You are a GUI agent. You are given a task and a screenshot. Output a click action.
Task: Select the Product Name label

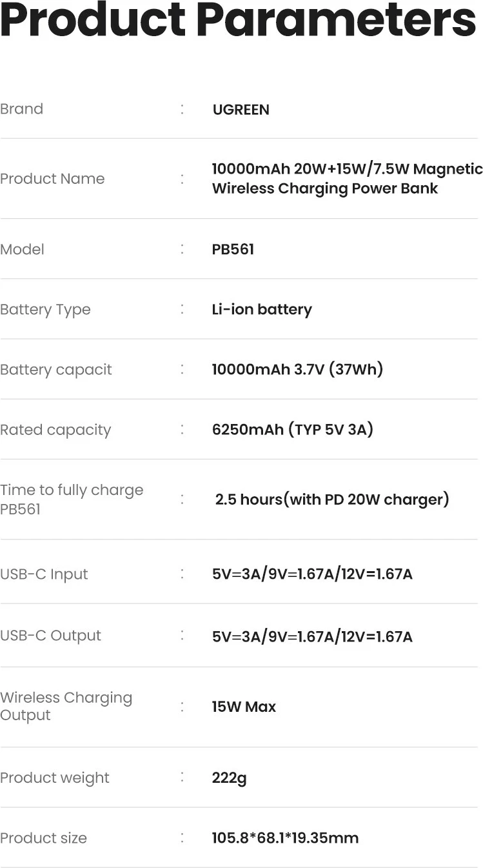coord(52,179)
